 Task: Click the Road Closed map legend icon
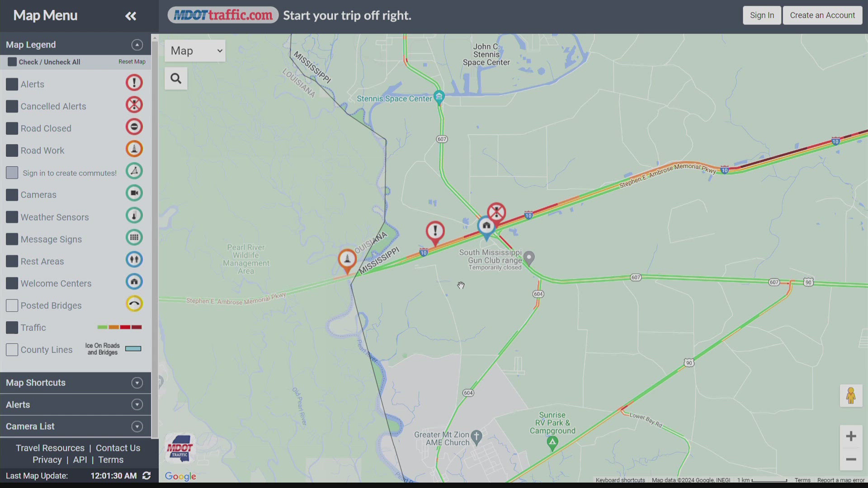point(134,127)
